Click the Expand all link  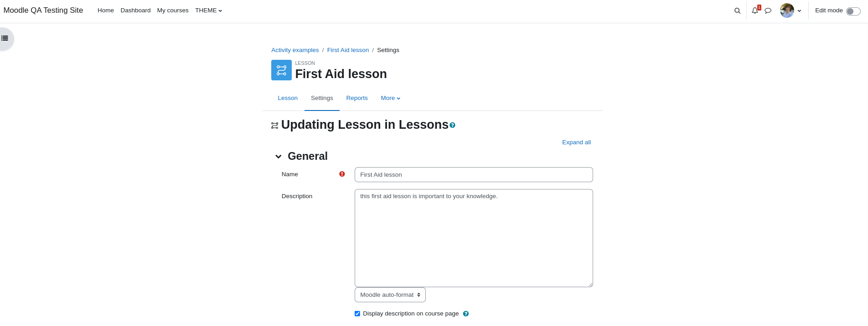pyautogui.click(x=576, y=142)
